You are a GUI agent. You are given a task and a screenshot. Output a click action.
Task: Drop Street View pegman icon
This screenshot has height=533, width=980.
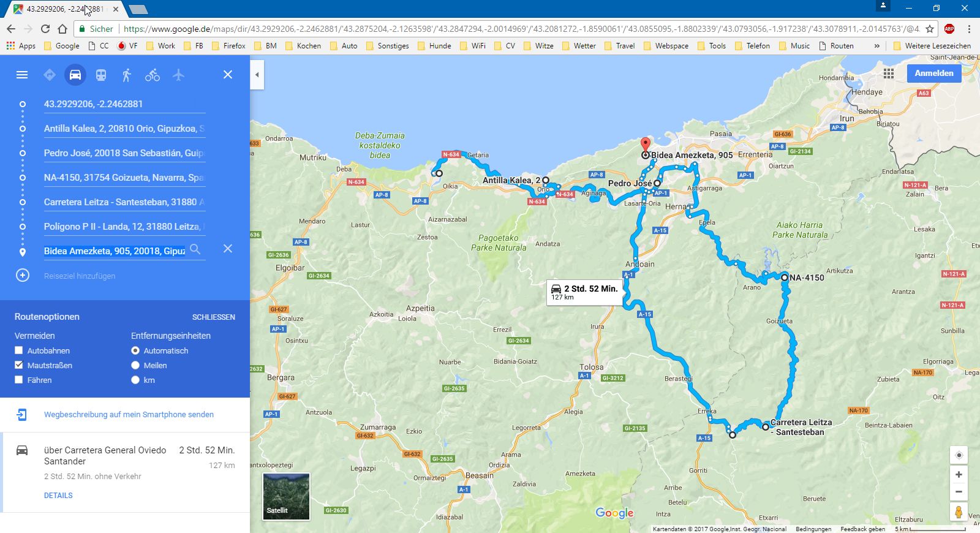coord(959,512)
